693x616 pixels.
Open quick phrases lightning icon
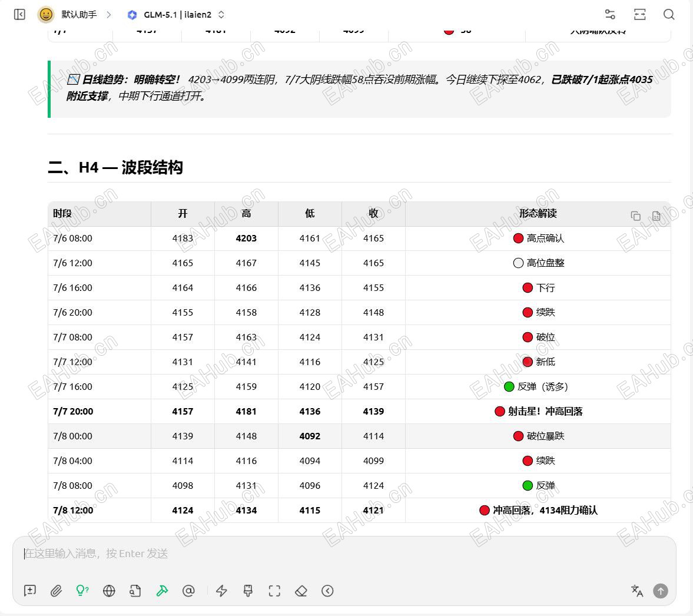(221, 591)
